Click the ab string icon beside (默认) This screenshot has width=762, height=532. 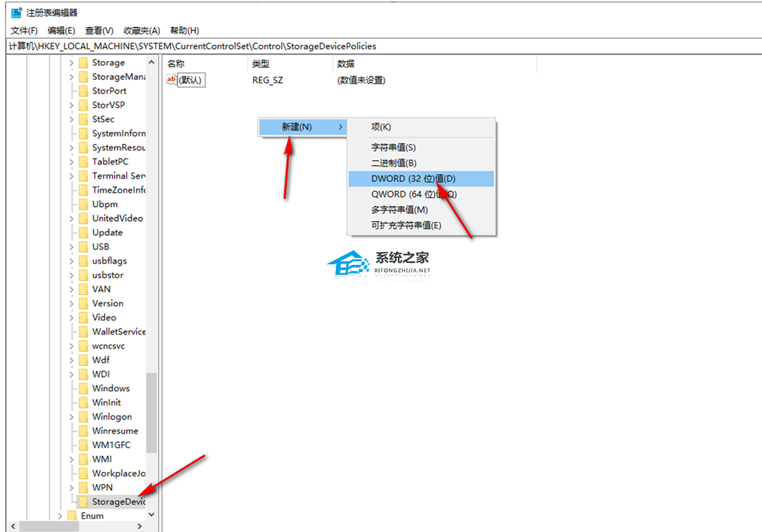coord(170,80)
